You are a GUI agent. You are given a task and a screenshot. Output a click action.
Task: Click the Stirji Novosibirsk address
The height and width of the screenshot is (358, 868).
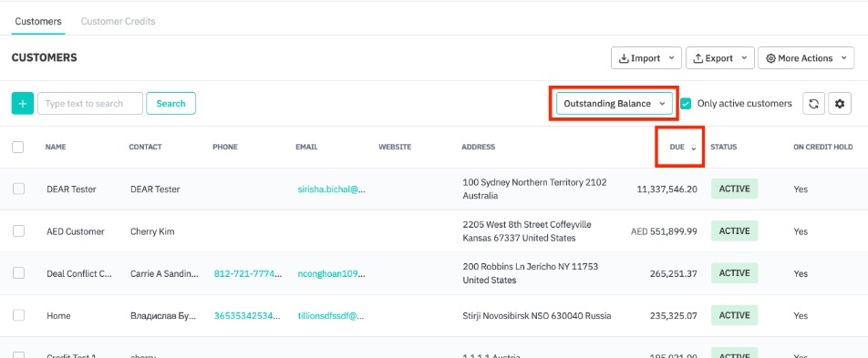coord(536,315)
